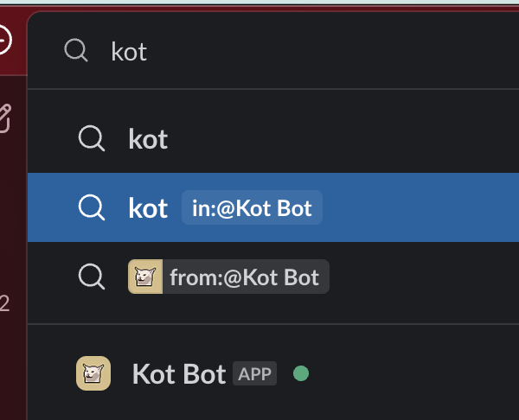Open the history clock icon at top left
The image size is (519, 420).
[x=3, y=39]
